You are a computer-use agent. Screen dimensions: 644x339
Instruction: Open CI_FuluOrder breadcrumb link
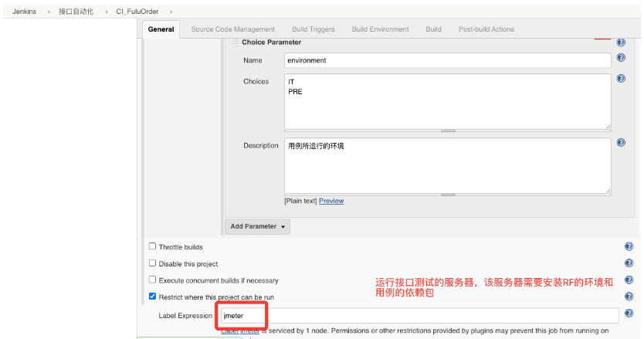pos(137,12)
